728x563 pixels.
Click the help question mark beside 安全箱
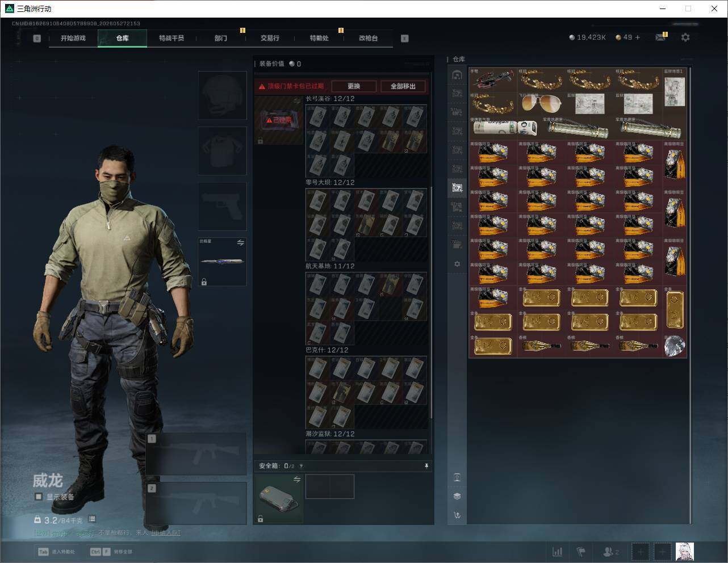[x=301, y=466]
